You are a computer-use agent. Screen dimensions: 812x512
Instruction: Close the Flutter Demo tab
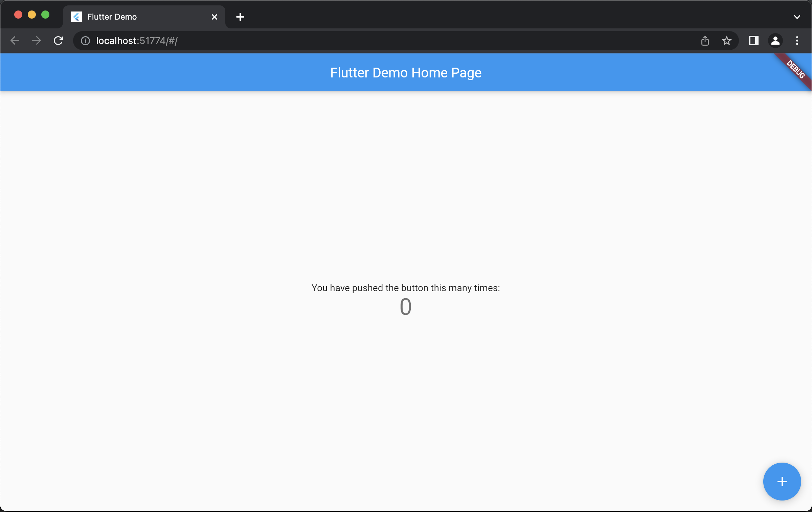pos(214,17)
